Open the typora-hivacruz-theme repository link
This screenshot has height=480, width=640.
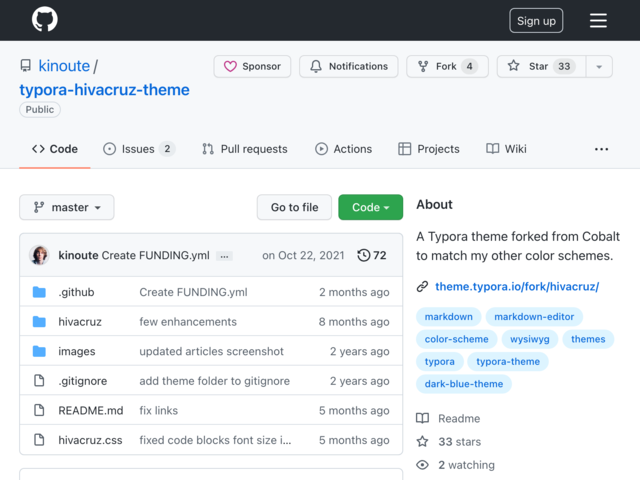tap(104, 90)
